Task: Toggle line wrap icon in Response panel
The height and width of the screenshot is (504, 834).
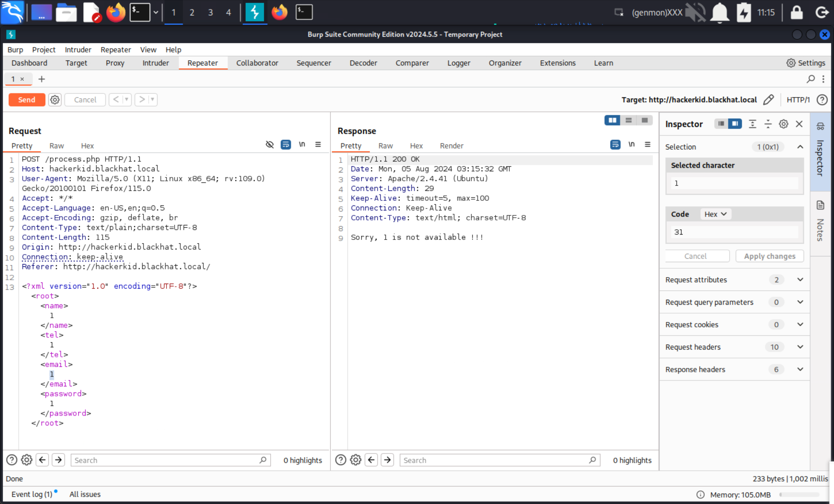Action: pos(615,144)
